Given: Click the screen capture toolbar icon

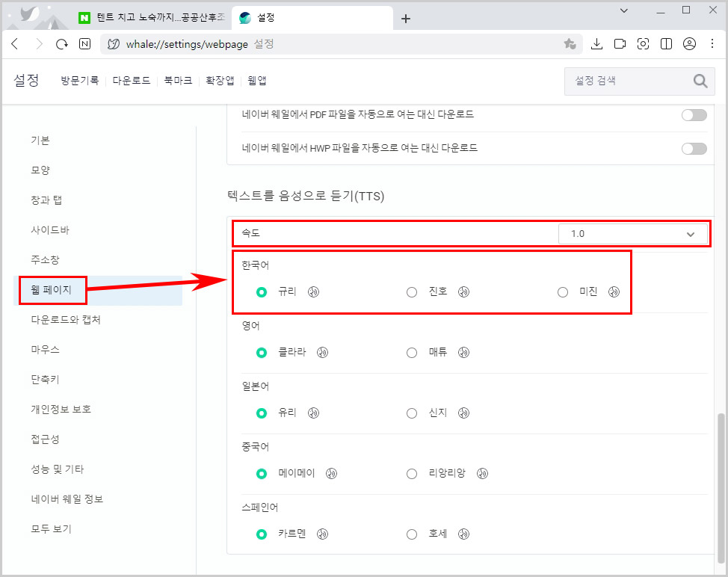Looking at the screenshot, I should (x=643, y=44).
